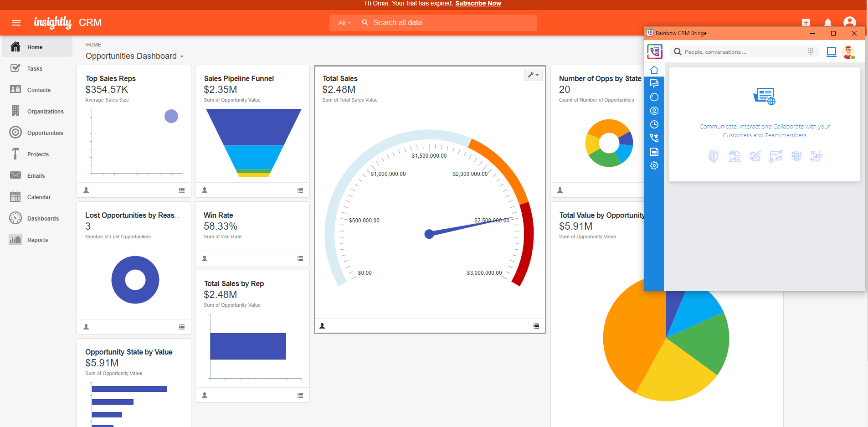The image size is (868, 427).
Task: Open Rainbow contacts person icon
Action: [x=654, y=111]
